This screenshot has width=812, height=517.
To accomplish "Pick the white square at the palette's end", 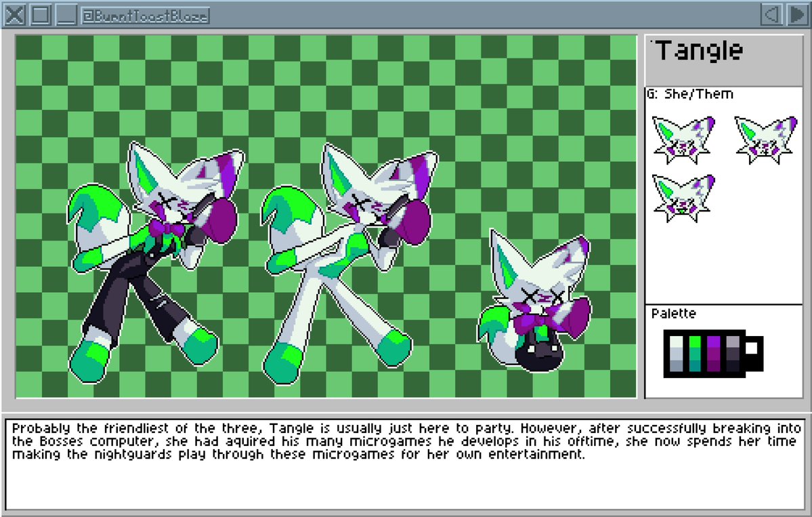I will [752, 348].
